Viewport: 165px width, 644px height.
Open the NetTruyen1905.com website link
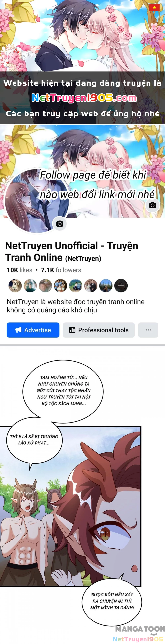[x=84, y=98]
